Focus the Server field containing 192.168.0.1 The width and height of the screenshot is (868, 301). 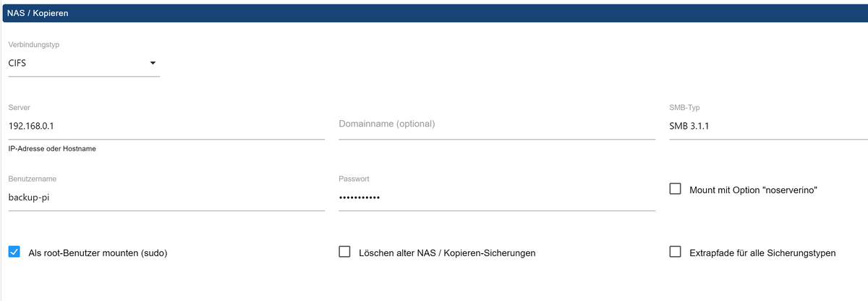166,126
